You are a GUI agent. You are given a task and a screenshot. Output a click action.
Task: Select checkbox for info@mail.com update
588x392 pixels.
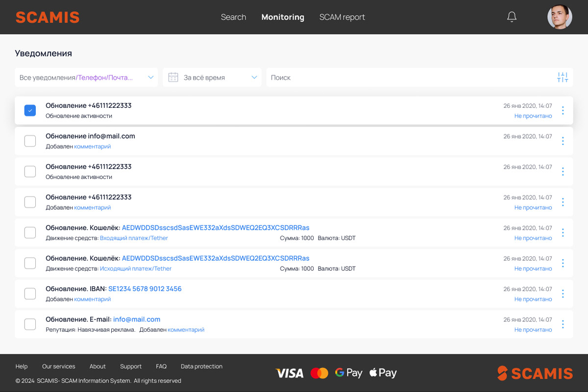click(30, 141)
